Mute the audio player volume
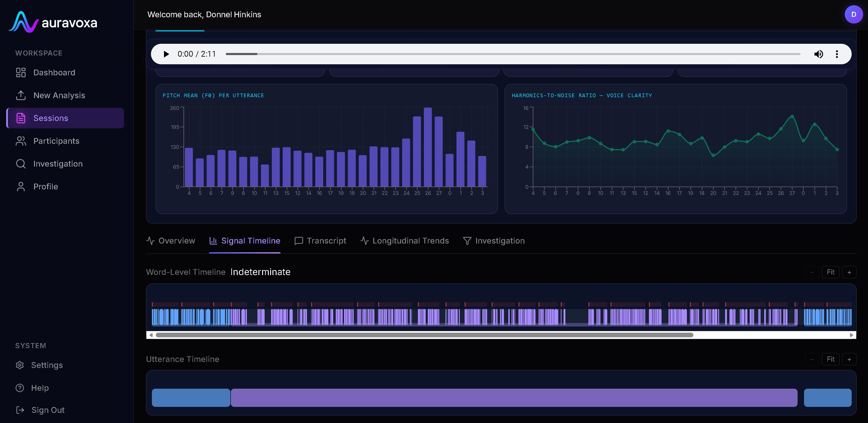 click(819, 54)
